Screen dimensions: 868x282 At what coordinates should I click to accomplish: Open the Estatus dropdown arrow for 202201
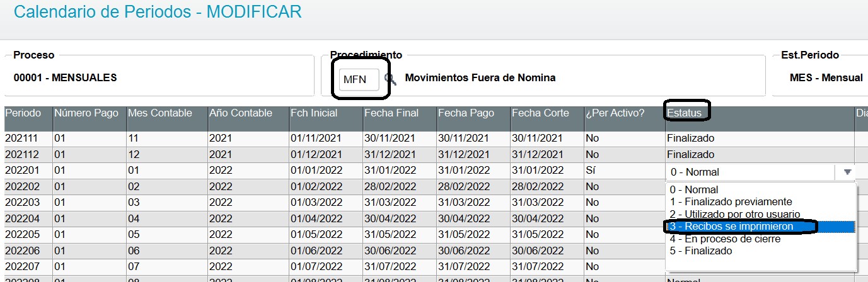(x=847, y=171)
